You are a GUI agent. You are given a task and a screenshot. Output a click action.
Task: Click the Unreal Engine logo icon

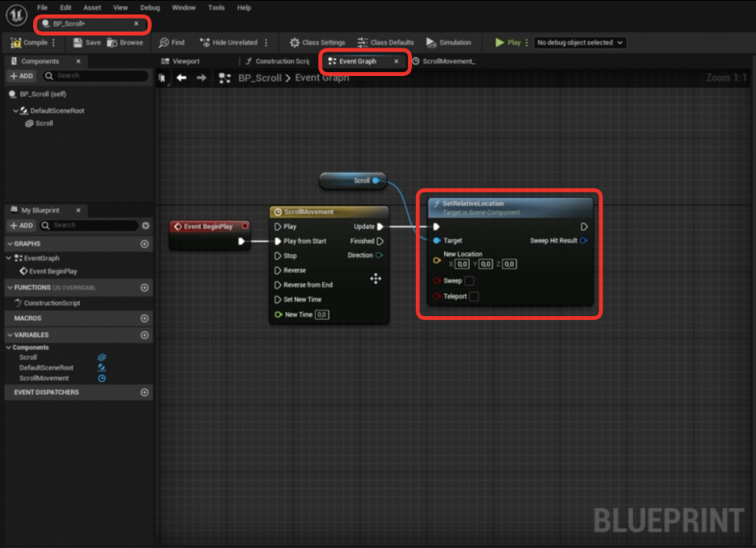click(x=16, y=15)
